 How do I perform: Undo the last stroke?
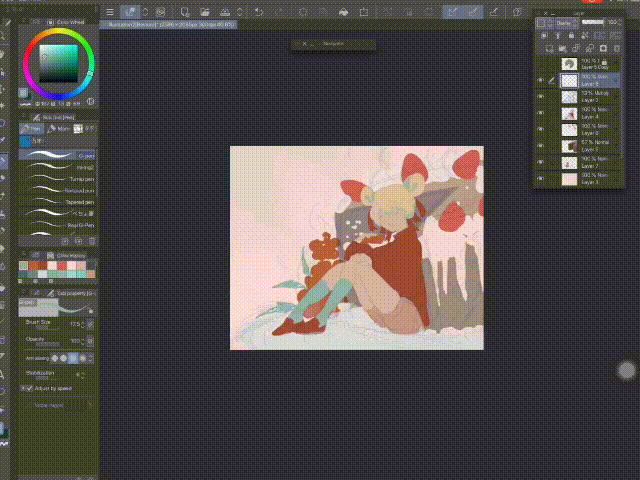click(259, 12)
